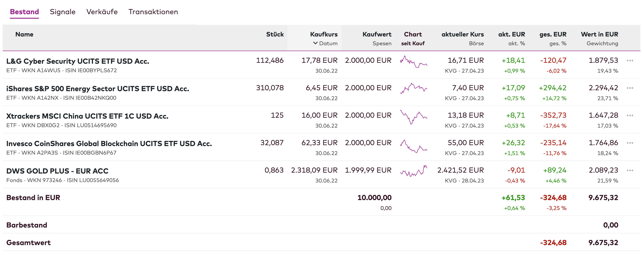The width and height of the screenshot is (644, 257).
Task: Switch to the Signale tab
Action: 63,12
